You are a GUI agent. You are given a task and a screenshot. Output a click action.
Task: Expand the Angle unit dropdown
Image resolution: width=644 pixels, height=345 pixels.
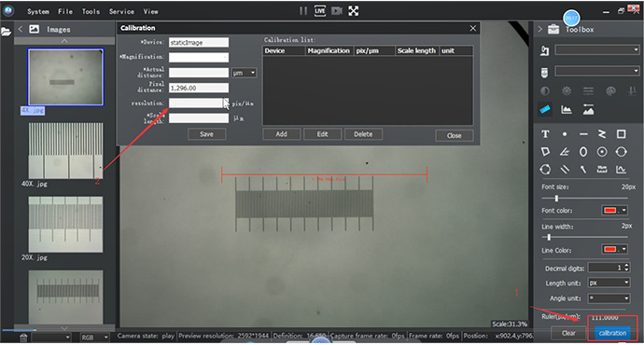click(x=609, y=298)
